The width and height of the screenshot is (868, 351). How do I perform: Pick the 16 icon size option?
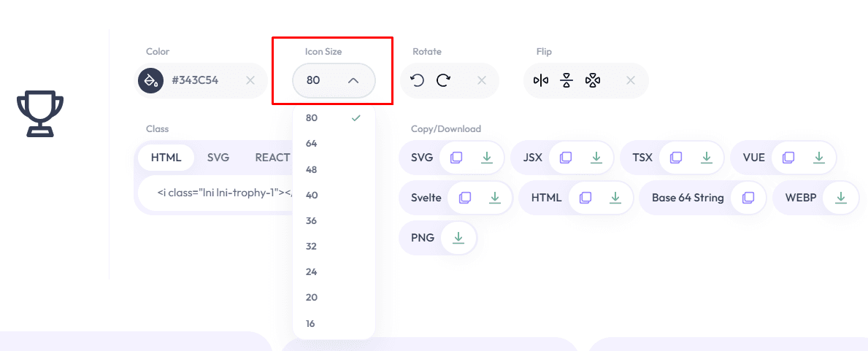tap(311, 323)
